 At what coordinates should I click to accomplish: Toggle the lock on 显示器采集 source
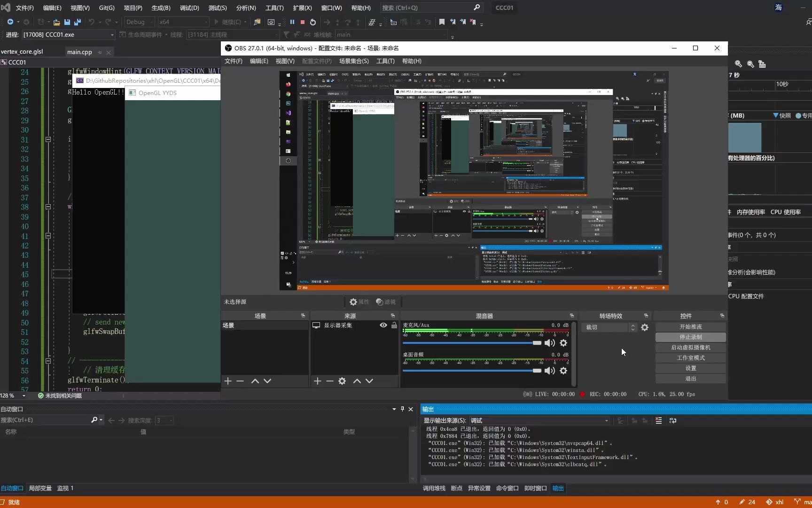tap(394, 325)
